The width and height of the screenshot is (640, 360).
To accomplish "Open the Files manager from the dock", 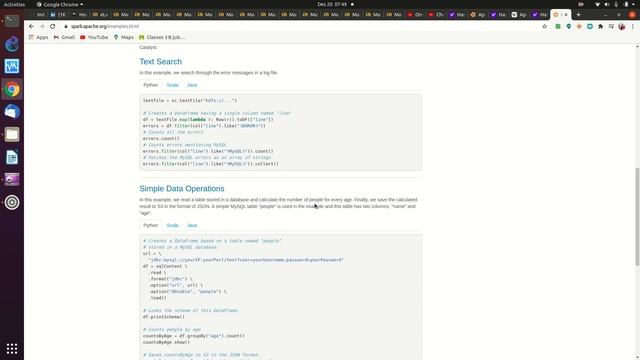I will [12, 134].
